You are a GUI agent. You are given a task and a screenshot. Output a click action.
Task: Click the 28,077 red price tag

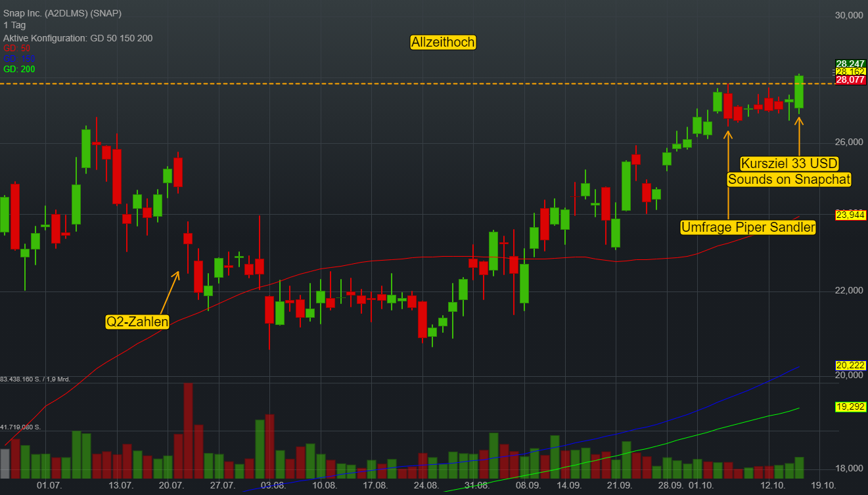coord(850,80)
